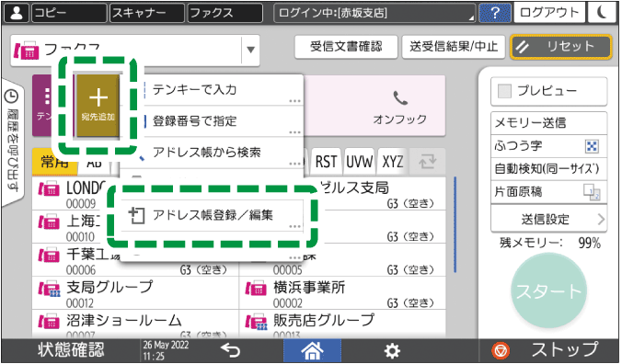Switch to スキャナー function

pos(147,13)
